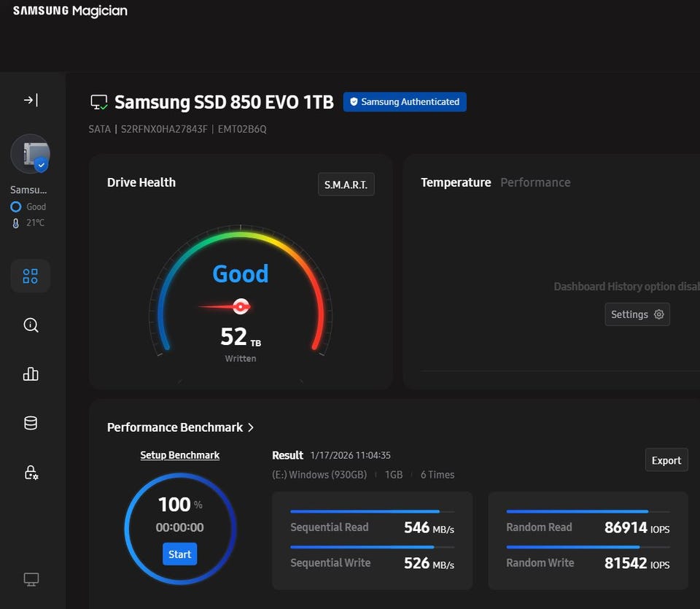Click the Samsung Authenticated badge
The image size is (700, 609).
(405, 102)
